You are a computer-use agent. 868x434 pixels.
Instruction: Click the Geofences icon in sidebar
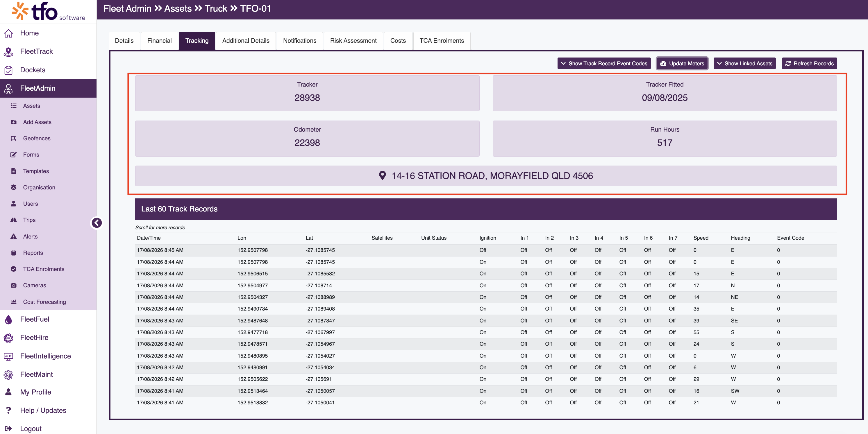point(13,138)
